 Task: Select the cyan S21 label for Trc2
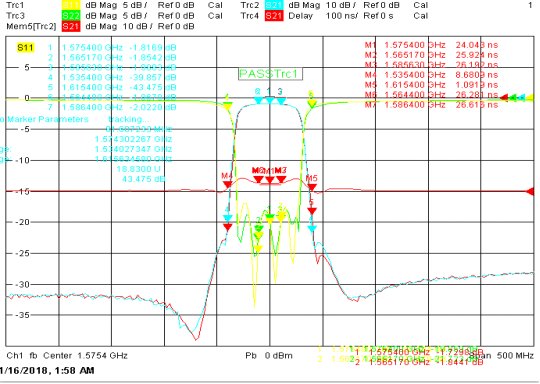pyautogui.click(x=274, y=5)
